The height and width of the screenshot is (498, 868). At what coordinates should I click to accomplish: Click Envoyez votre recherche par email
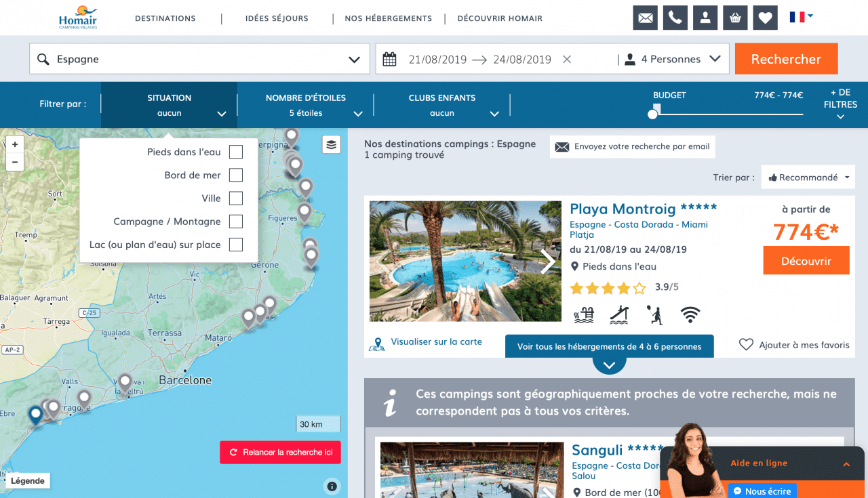tap(633, 146)
